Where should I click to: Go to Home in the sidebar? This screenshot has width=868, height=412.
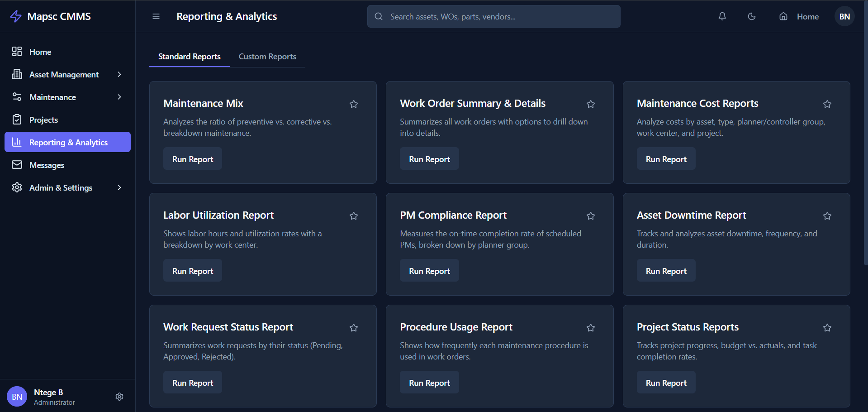[67, 52]
